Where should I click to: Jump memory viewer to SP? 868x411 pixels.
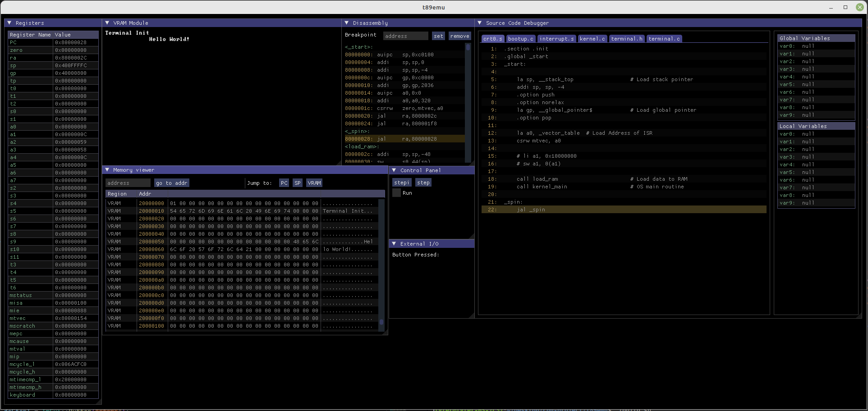(x=297, y=183)
